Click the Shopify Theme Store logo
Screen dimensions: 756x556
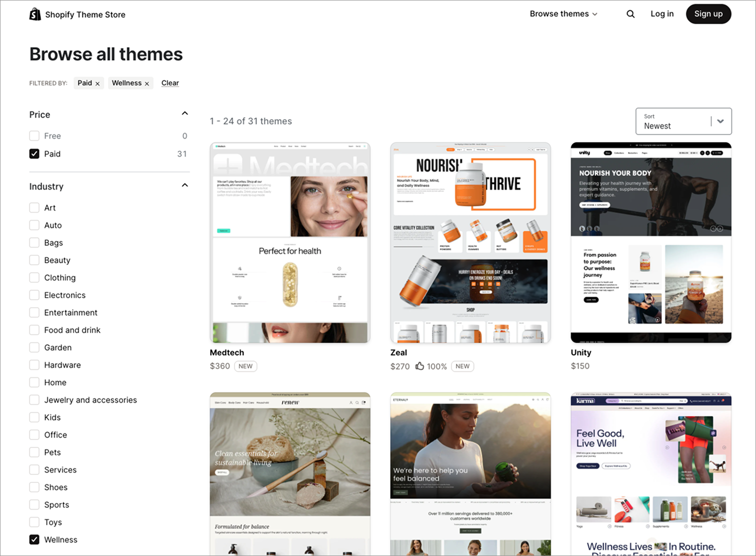coord(77,14)
